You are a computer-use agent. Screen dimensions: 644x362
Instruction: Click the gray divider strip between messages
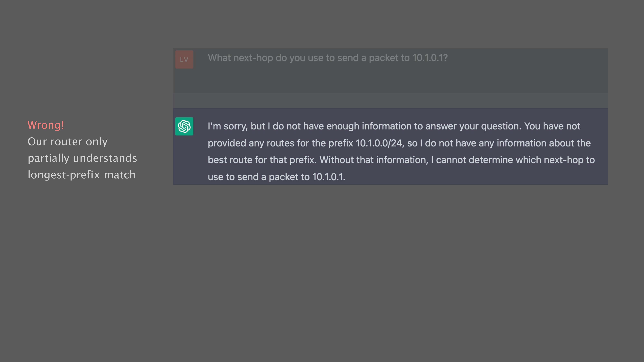coord(390,101)
